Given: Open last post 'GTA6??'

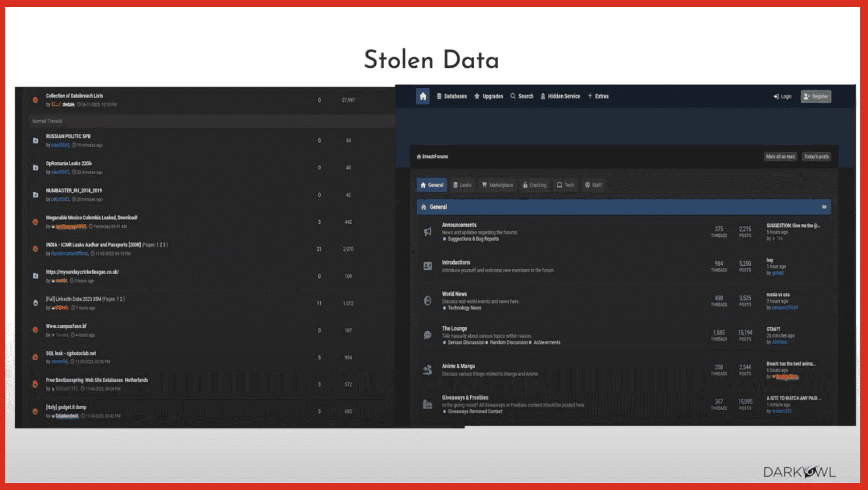Looking at the screenshot, I should (x=773, y=329).
